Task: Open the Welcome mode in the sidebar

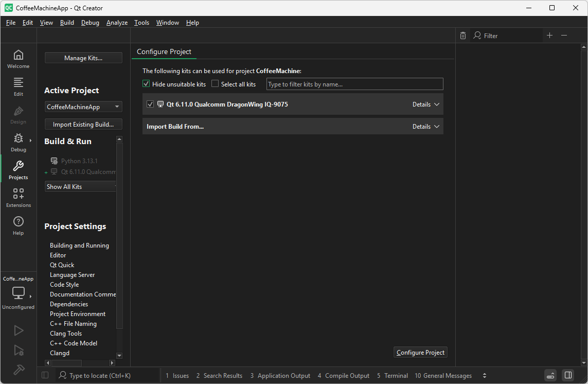Action: 18,58
